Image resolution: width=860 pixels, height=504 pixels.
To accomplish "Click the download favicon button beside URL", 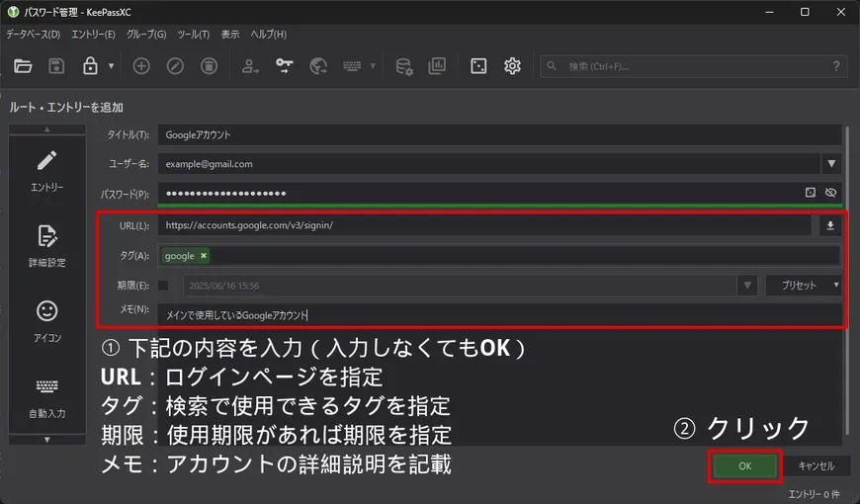I will [830, 225].
